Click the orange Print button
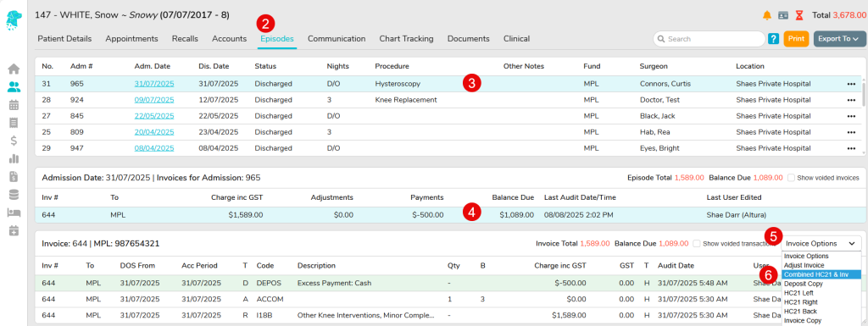 (x=796, y=39)
